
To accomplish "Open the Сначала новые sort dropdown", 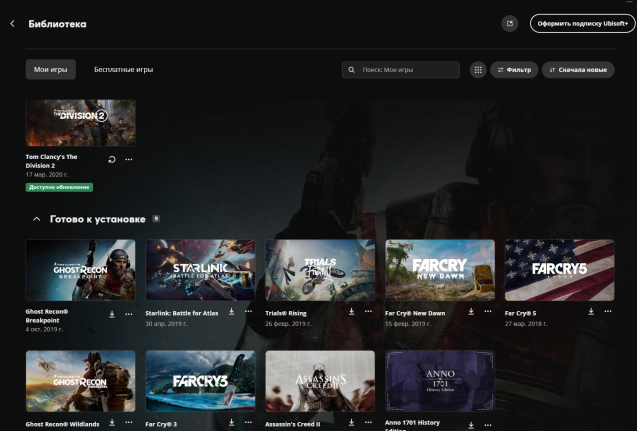I will tap(578, 70).
